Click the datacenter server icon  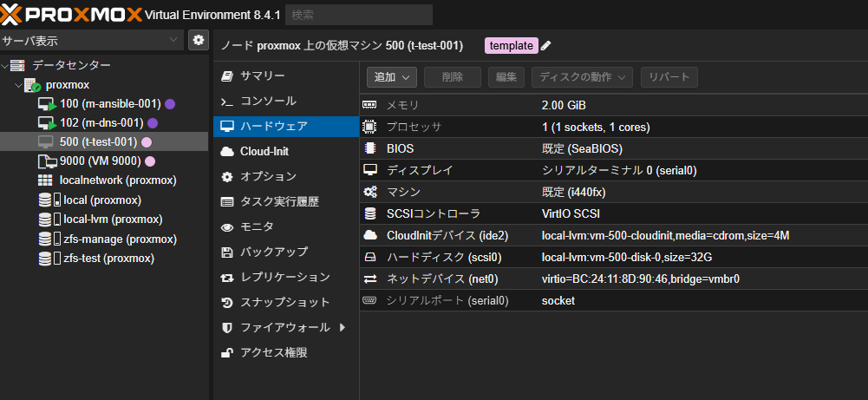(x=17, y=65)
